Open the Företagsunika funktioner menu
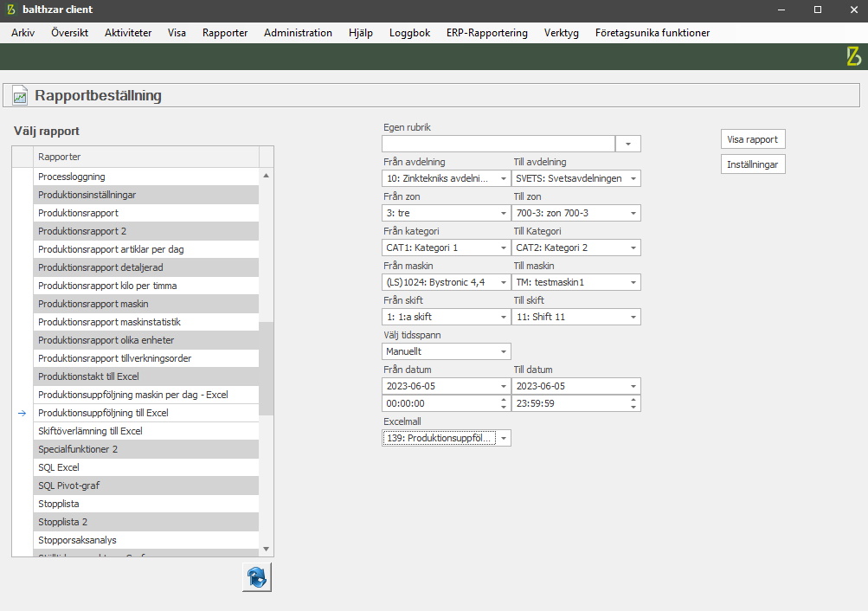The width and height of the screenshot is (868, 611). [x=652, y=33]
